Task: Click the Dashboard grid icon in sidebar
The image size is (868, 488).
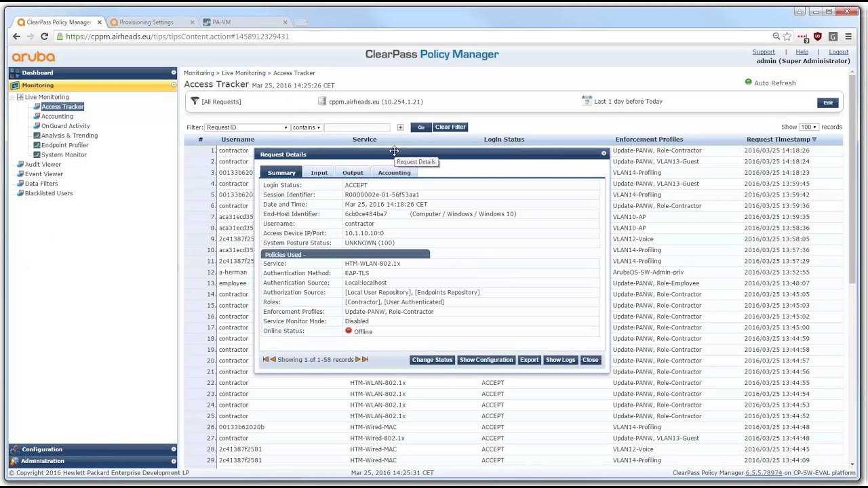Action: click(x=14, y=73)
